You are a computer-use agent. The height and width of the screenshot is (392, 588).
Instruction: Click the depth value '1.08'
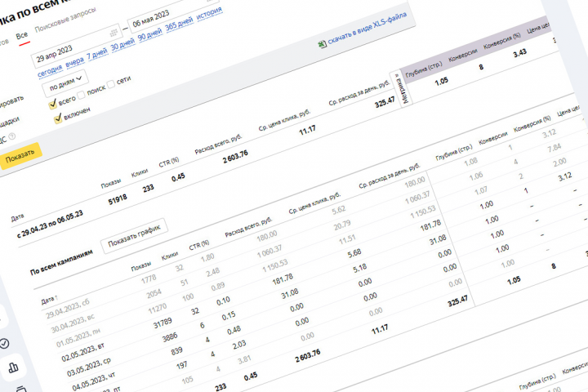(470, 162)
